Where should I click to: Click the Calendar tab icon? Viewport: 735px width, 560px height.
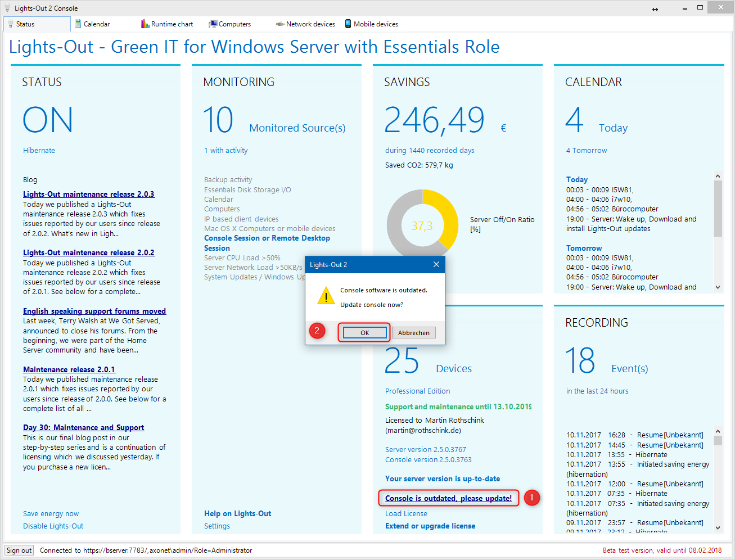tap(78, 24)
